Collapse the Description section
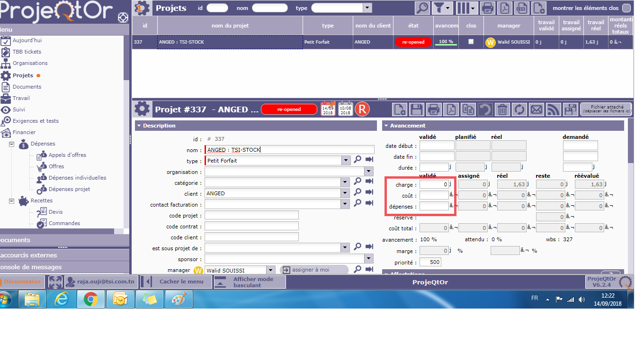The width and height of the screenshot is (644, 364). click(139, 126)
